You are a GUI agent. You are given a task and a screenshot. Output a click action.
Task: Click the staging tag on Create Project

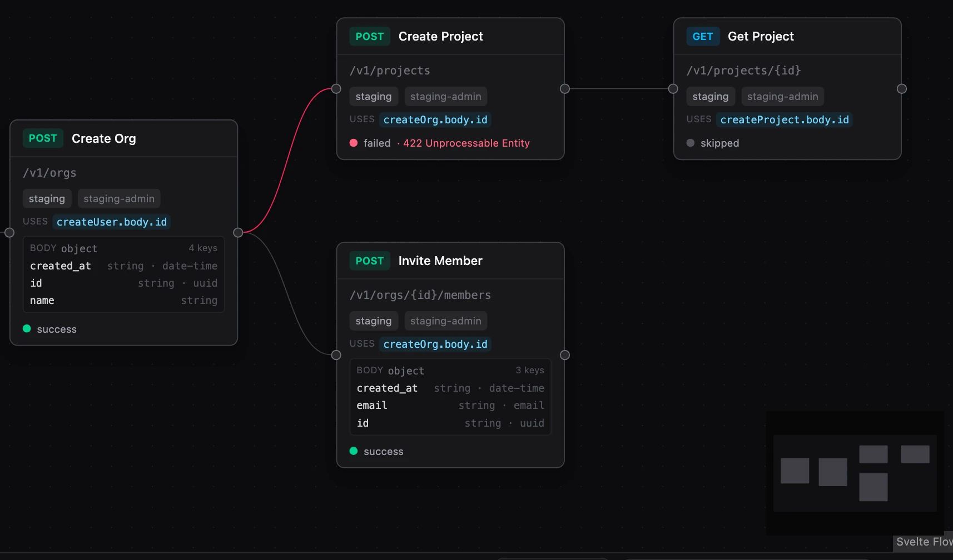[374, 97]
